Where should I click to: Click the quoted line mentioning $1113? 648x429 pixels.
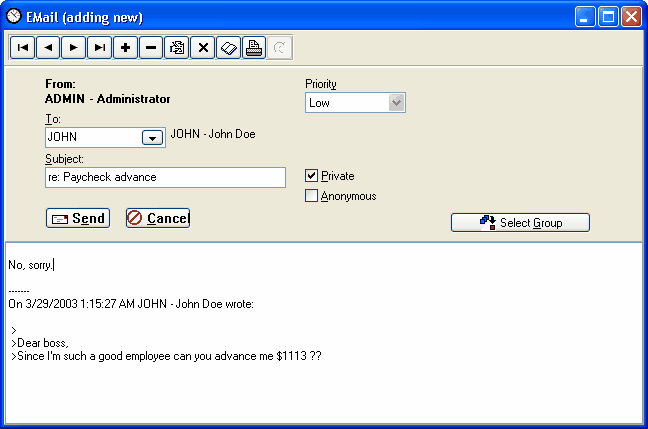click(x=166, y=356)
